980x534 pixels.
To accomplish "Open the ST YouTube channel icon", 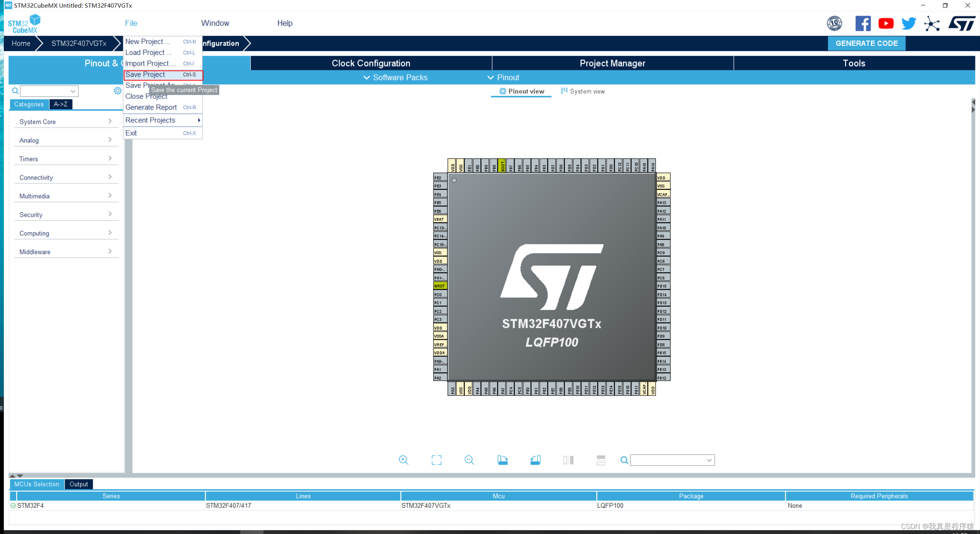I will coord(886,23).
